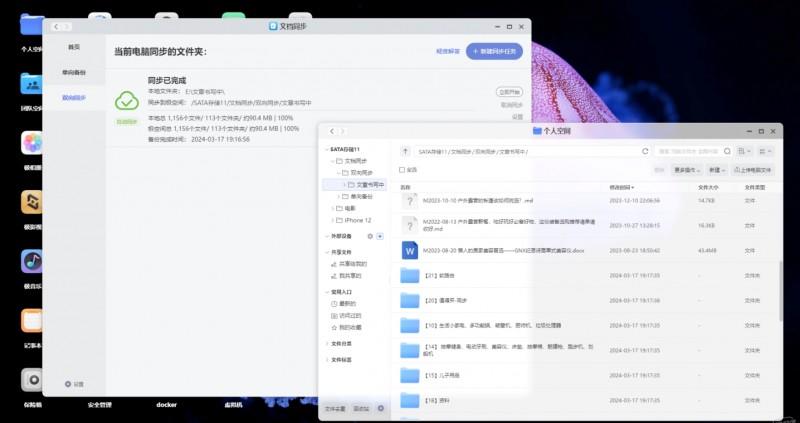Viewport: 800px width, 423px height.
Task: Click the file list vertical scrollbar
Action: (x=780, y=291)
